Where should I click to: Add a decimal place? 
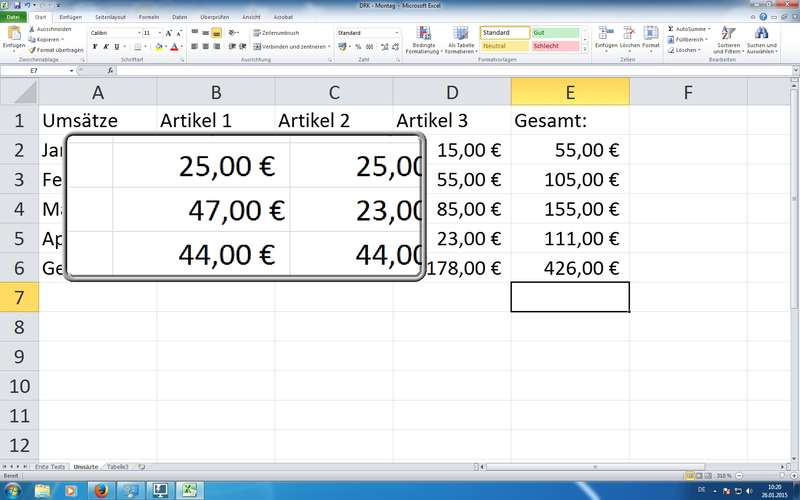click(384, 46)
